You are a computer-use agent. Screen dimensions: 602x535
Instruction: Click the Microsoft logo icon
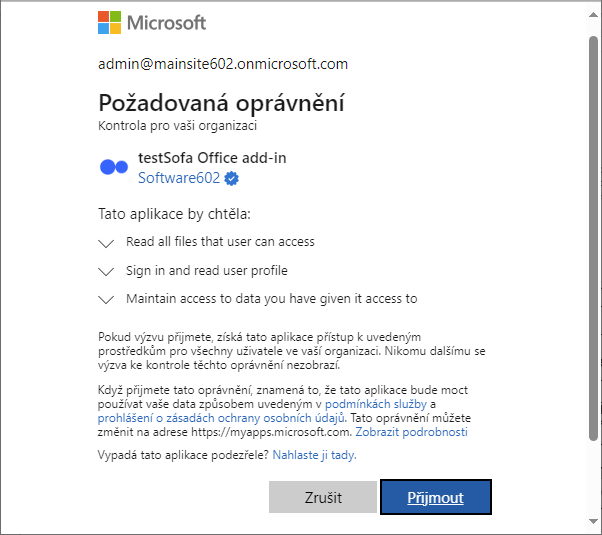coord(110,22)
